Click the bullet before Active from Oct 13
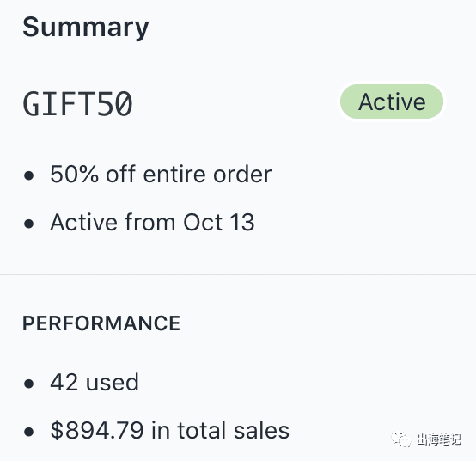476x461 pixels. tap(29, 224)
